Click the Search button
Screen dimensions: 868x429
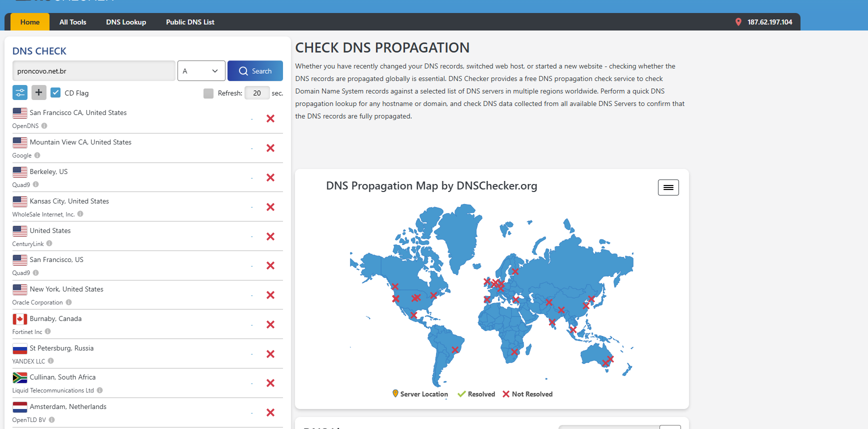255,71
